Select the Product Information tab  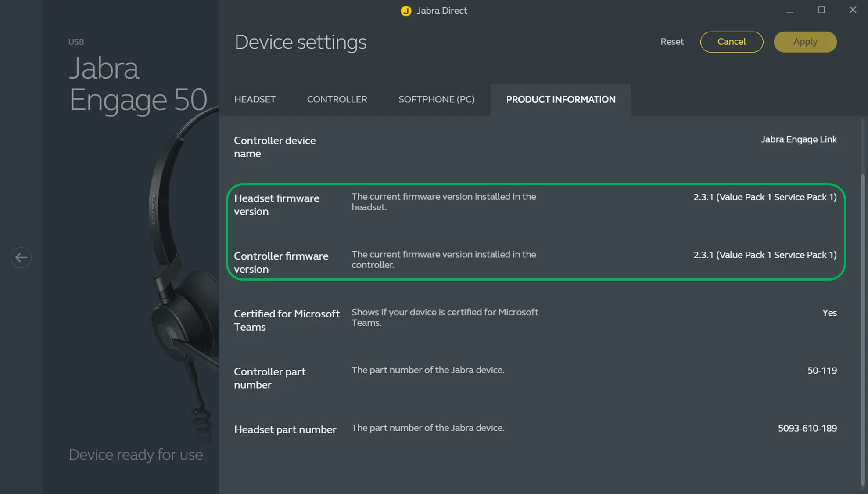560,100
